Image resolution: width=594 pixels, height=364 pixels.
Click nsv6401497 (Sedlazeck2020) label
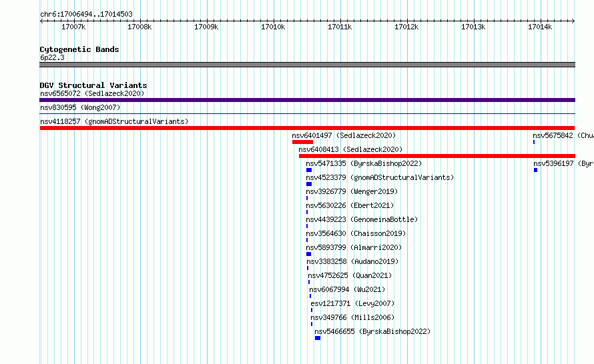tap(344, 135)
